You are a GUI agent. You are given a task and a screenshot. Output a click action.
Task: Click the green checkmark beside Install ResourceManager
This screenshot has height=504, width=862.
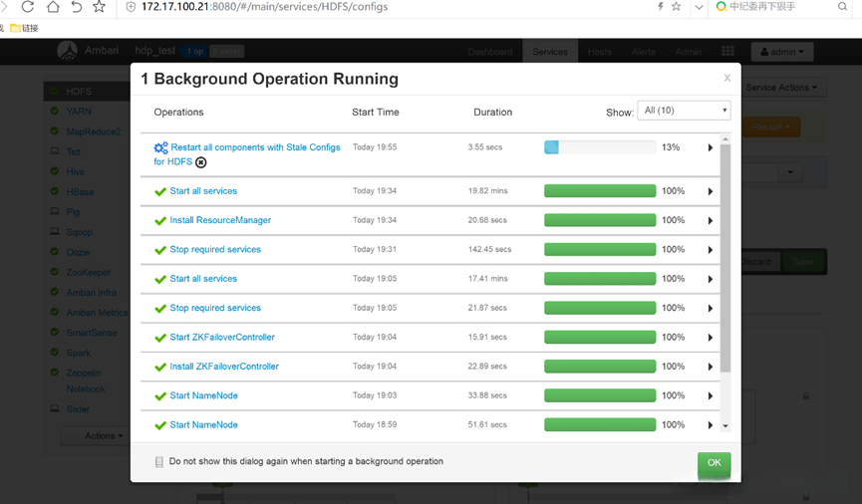[160, 221]
